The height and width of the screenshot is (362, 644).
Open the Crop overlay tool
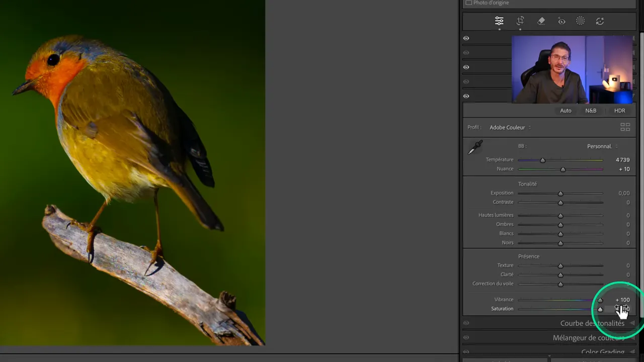click(x=520, y=21)
